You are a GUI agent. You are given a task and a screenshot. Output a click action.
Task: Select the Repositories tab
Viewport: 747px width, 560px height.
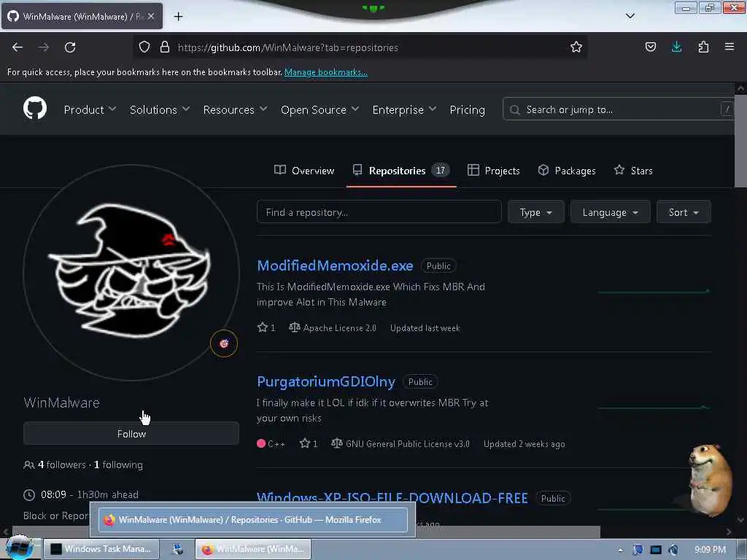[x=401, y=171]
